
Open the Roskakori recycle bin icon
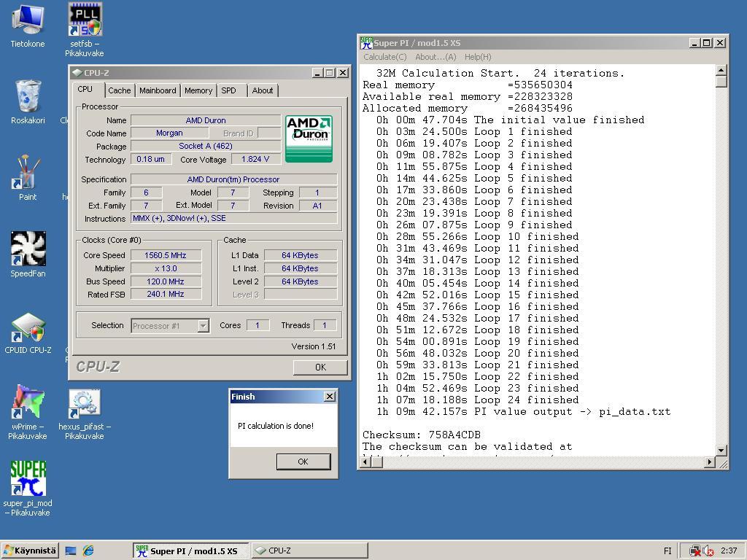[x=28, y=96]
